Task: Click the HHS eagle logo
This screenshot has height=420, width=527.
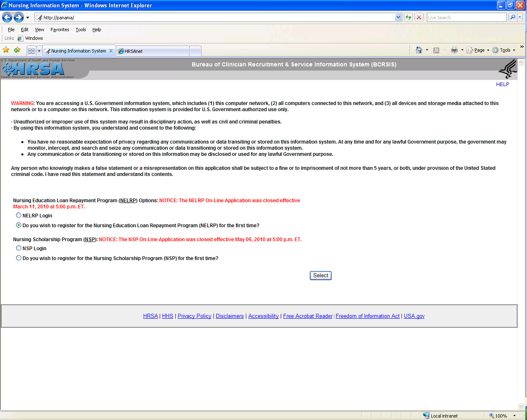Action: 508,69
